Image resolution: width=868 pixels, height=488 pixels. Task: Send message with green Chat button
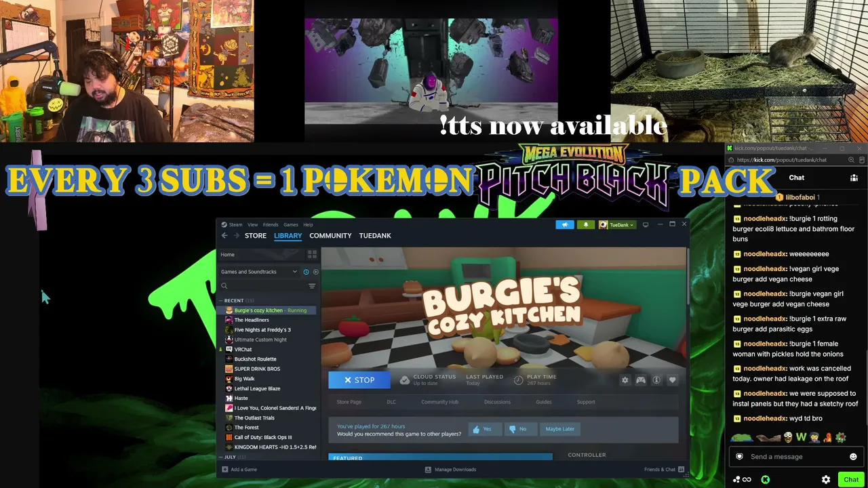(x=851, y=480)
